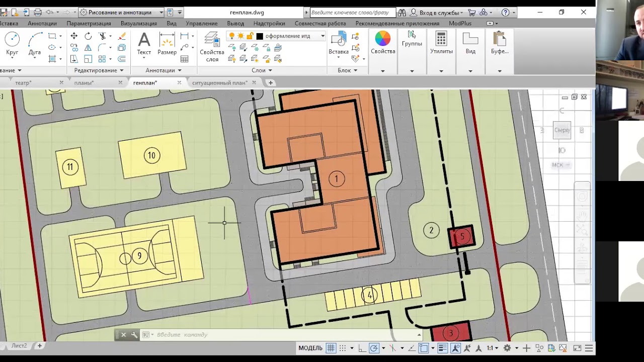The width and height of the screenshot is (644, 362).
Task: Open the Clipboard (Буфе...) panel
Action: tap(500, 43)
